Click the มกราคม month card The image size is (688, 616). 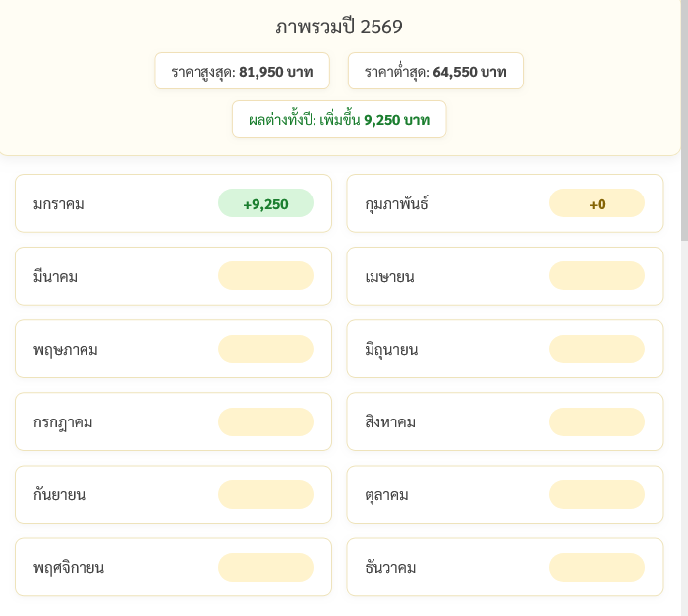click(118, 204)
